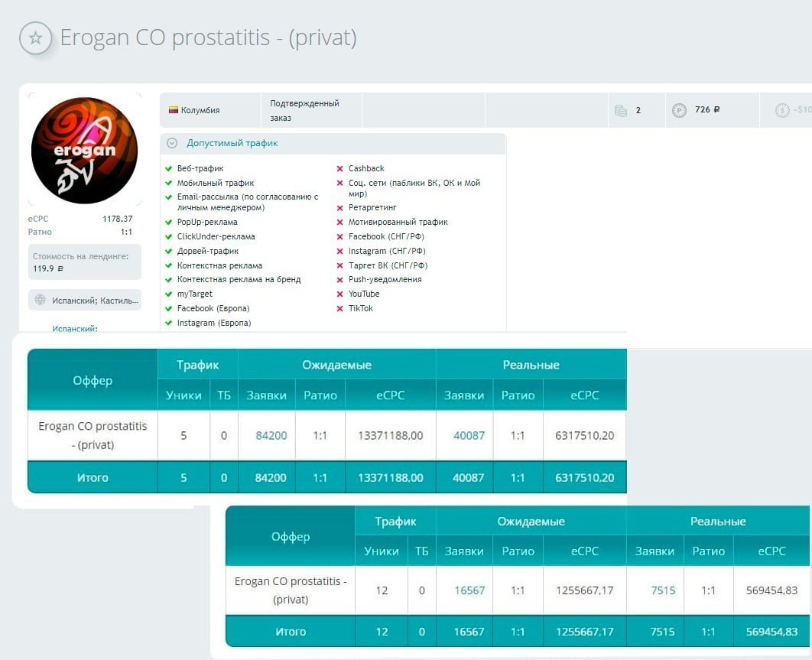The image size is (812, 660).
Task: Click the red cross beside Facebook (СНГ/РФ)
Action: 339,237
